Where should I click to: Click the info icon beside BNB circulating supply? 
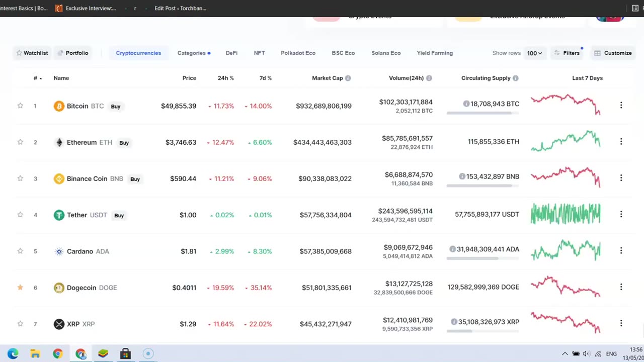point(462,176)
